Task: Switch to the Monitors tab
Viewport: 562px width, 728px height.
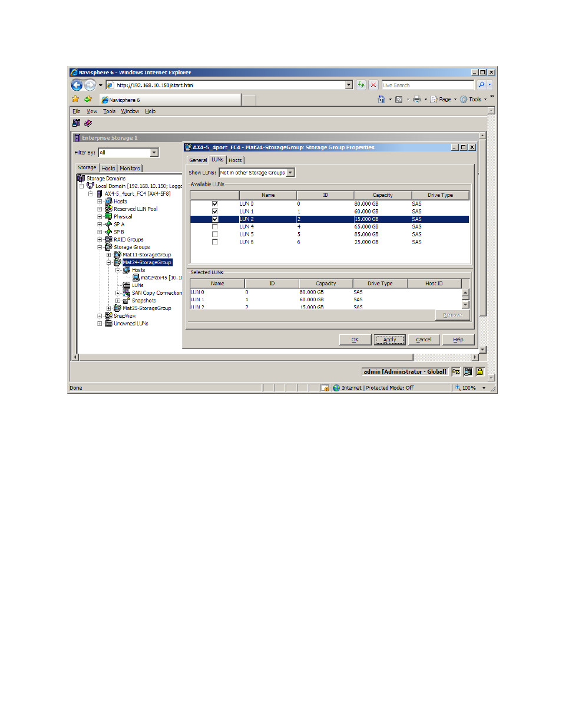Action: click(x=130, y=169)
